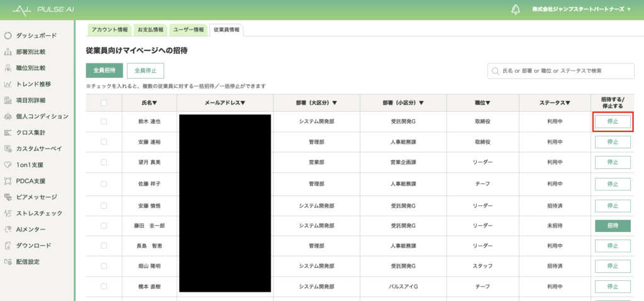Click 停止 for 橋本 直樹
644x301 pixels.
[613, 286]
